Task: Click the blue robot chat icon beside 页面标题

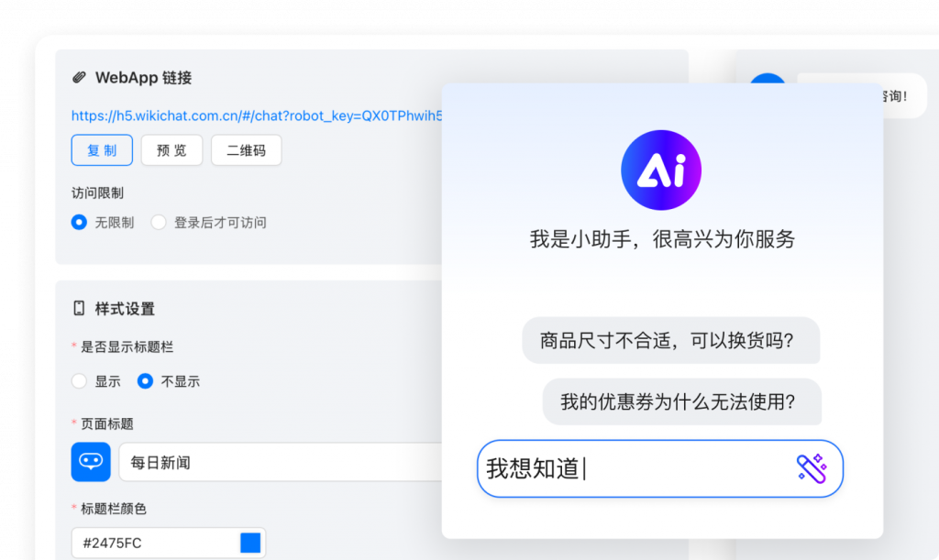Action: [91, 461]
